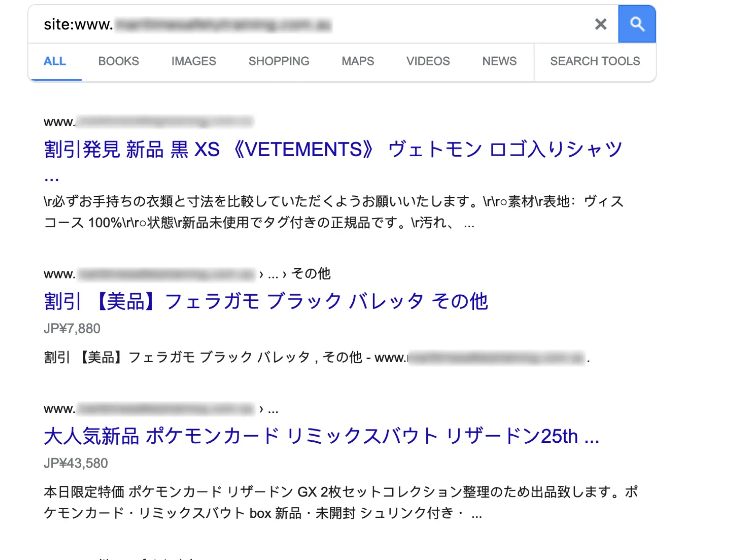Open the IMAGES tab
The height and width of the screenshot is (560, 733).
(x=194, y=61)
